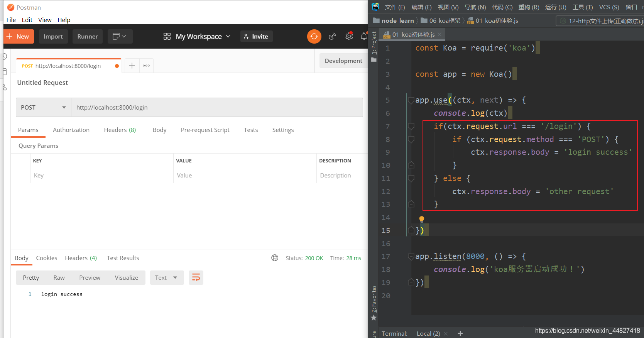Open the Runner in Postman
The height and width of the screenshot is (338, 644).
coord(88,37)
